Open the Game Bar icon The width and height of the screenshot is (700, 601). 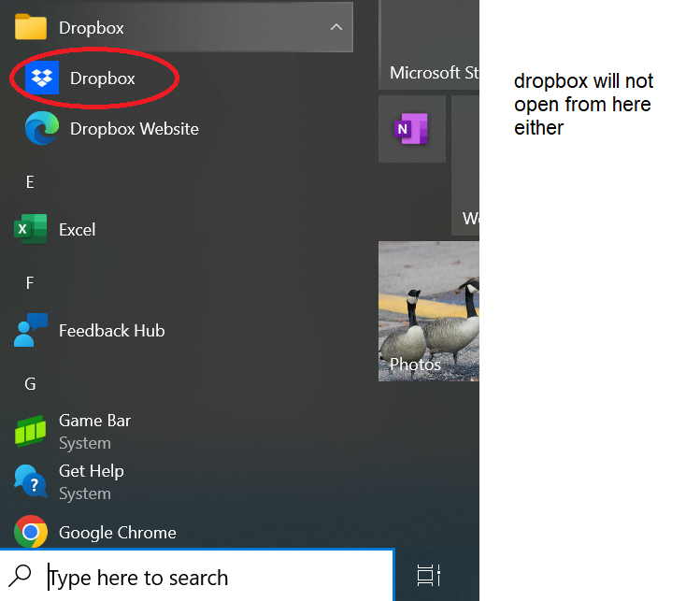click(30, 431)
